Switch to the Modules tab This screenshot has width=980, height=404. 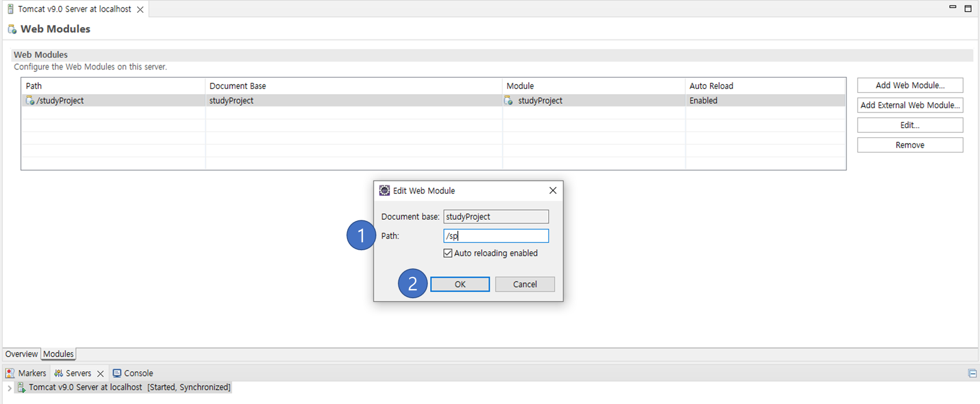coord(58,354)
